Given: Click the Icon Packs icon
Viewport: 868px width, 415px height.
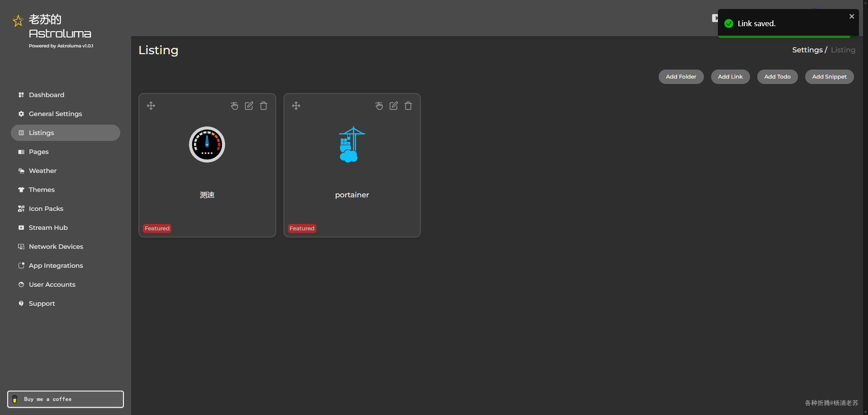Looking at the screenshot, I should (21, 209).
